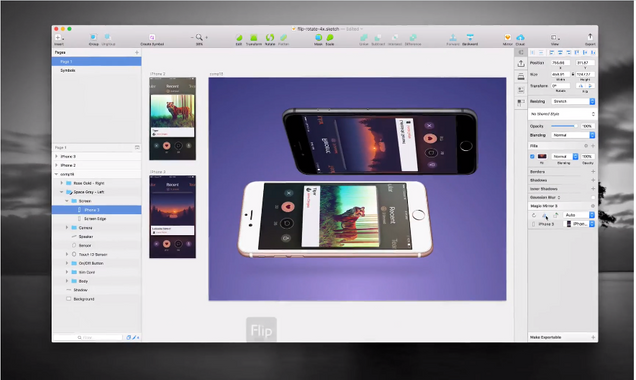636x380 pixels.
Task: Add a shadow with plus button
Action: click(x=593, y=180)
